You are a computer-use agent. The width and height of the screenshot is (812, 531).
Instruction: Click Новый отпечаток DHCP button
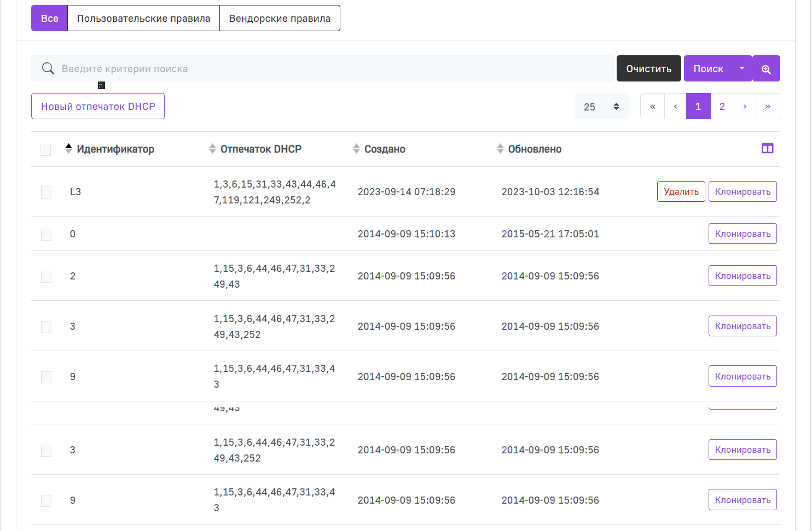(98, 107)
